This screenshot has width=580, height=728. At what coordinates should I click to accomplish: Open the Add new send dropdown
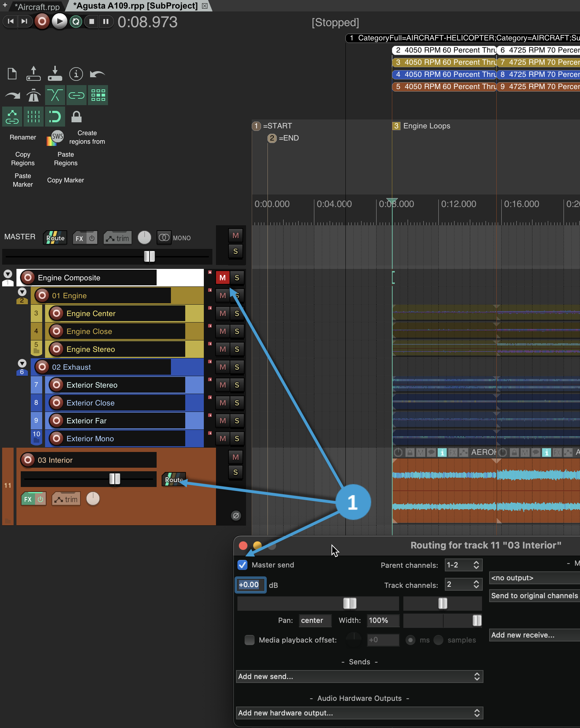[x=359, y=677]
